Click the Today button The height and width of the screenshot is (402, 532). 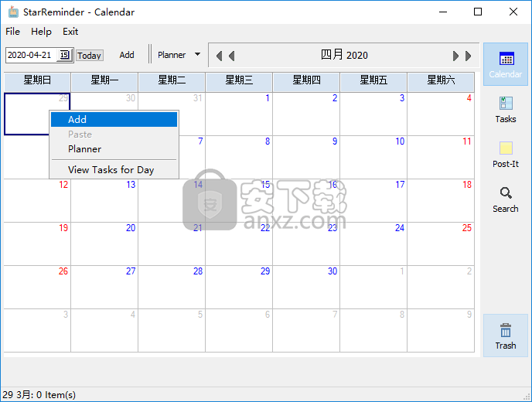(x=90, y=56)
